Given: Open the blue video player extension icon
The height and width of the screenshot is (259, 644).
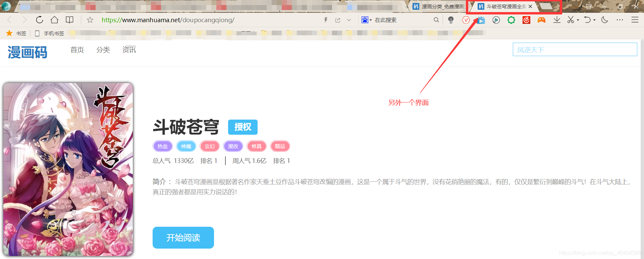Looking at the screenshot, I should tap(481, 20).
